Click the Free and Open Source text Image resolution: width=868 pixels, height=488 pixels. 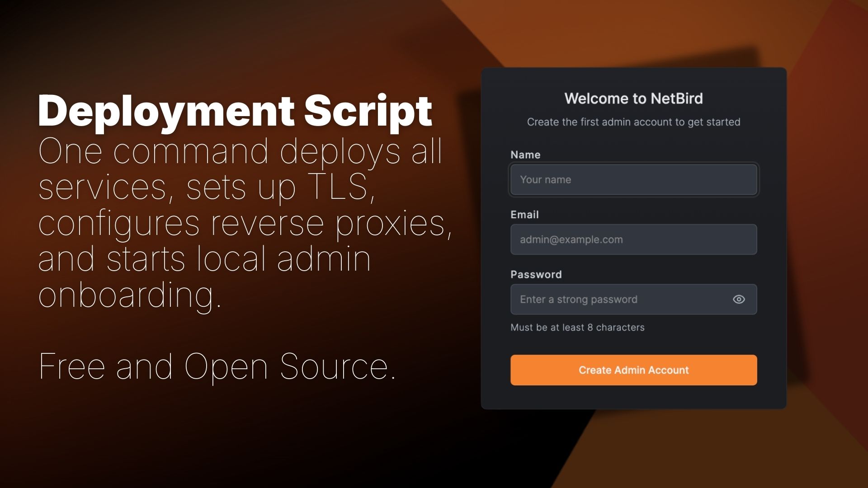tap(217, 365)
